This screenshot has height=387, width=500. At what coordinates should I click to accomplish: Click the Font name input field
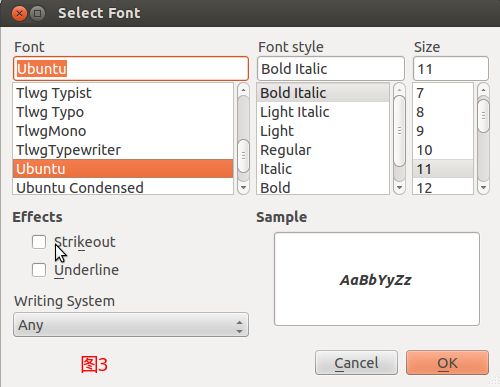tap(131, 69)
